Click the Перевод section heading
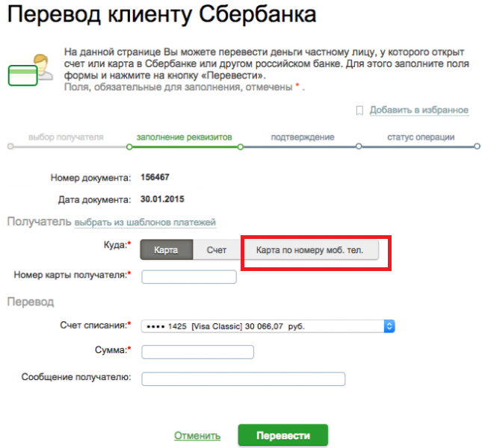 (x=31, y=302)
